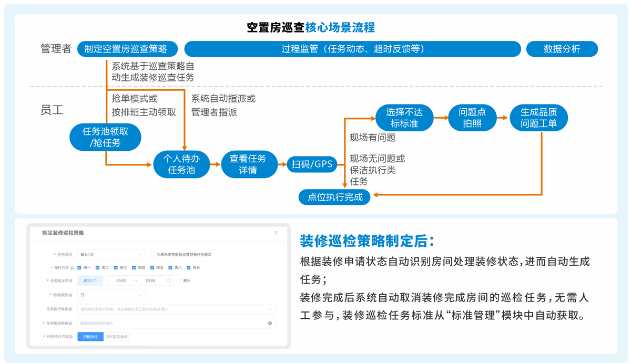This screenshot has width=631, height=364.
Task: Click the help icon beside 循环方式
Action: [72, 268]
